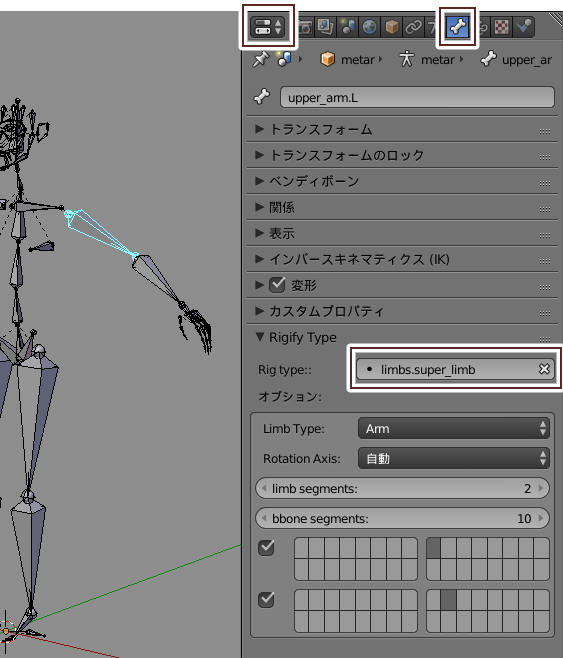Image resolution: width=563 pixels, height=658 pixels.
Task: Expand the ベンディボーン panel
Action: (402, 181)
